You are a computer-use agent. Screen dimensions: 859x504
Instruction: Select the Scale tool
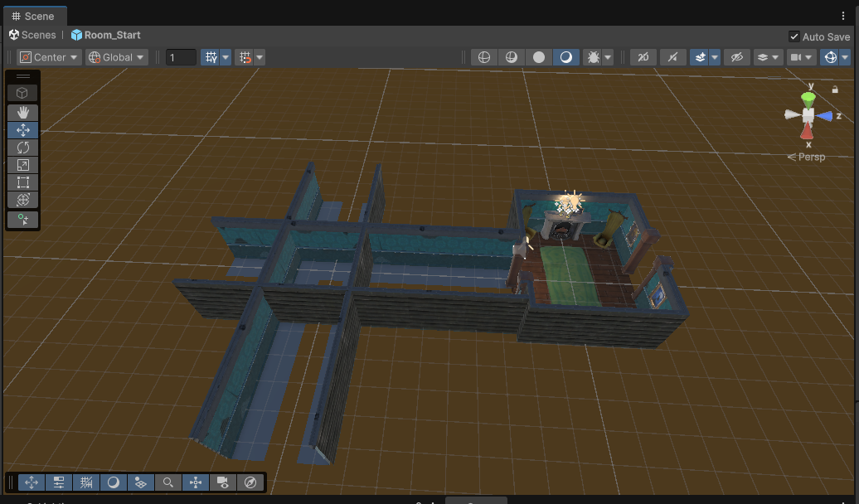tap(22, 165)
